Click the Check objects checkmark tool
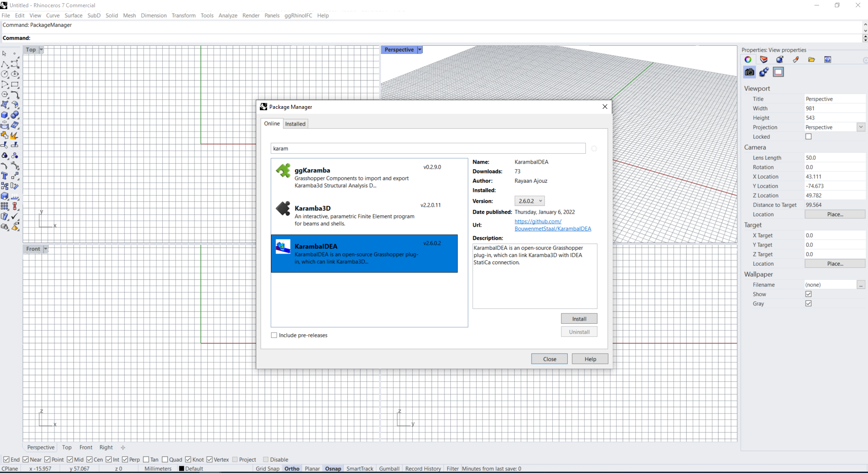The height and width of the screenshot is (473, 868). 15,216
